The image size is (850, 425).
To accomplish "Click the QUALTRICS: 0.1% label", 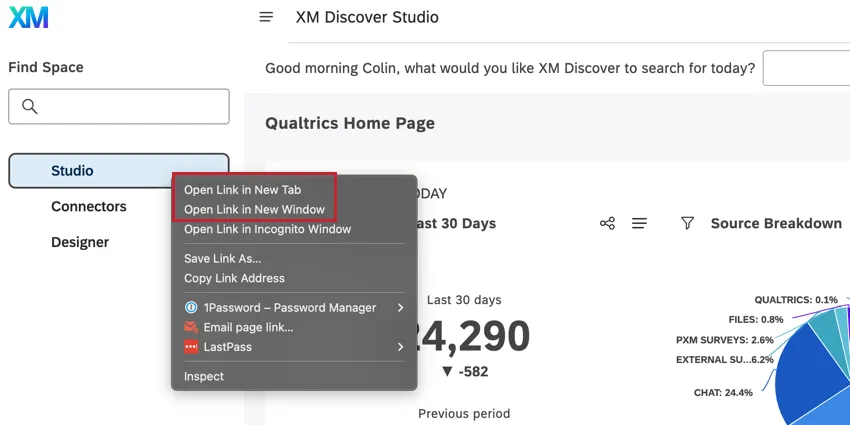I will pyautogui.click(x=796, y=300).
